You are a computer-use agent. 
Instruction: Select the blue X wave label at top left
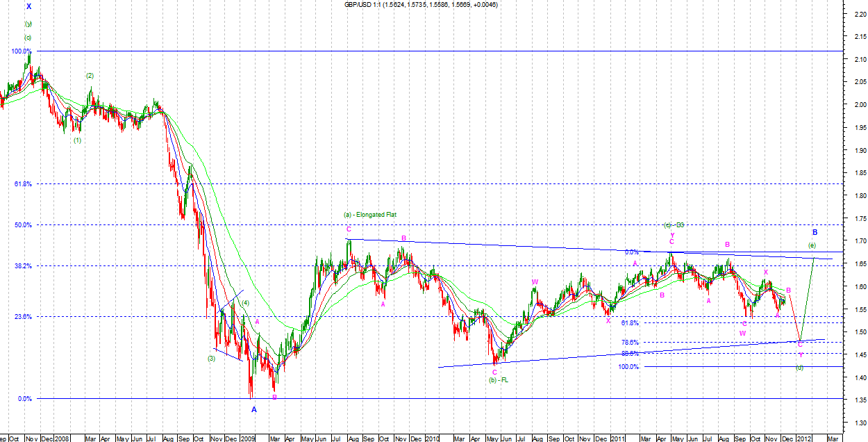(x=28, y=6)
